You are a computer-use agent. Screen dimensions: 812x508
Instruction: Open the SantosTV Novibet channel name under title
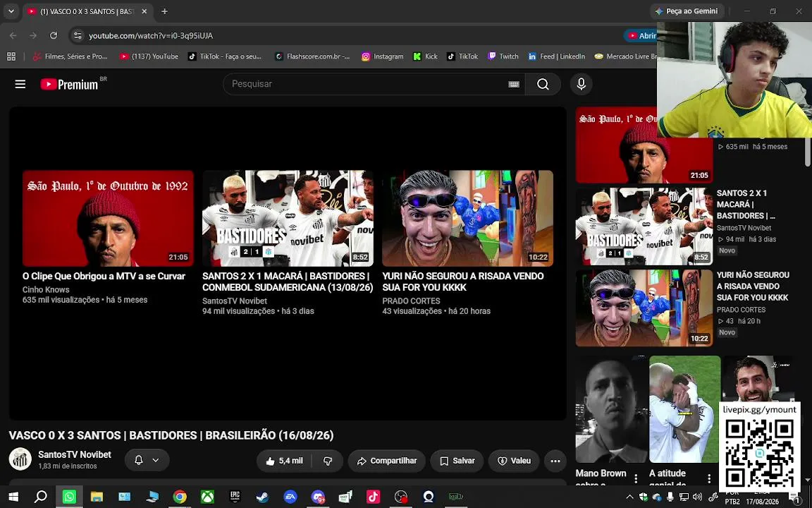[75, 454]
